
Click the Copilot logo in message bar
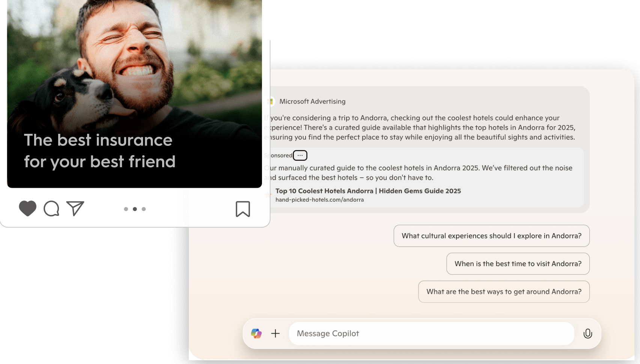(x=256, y=333)
